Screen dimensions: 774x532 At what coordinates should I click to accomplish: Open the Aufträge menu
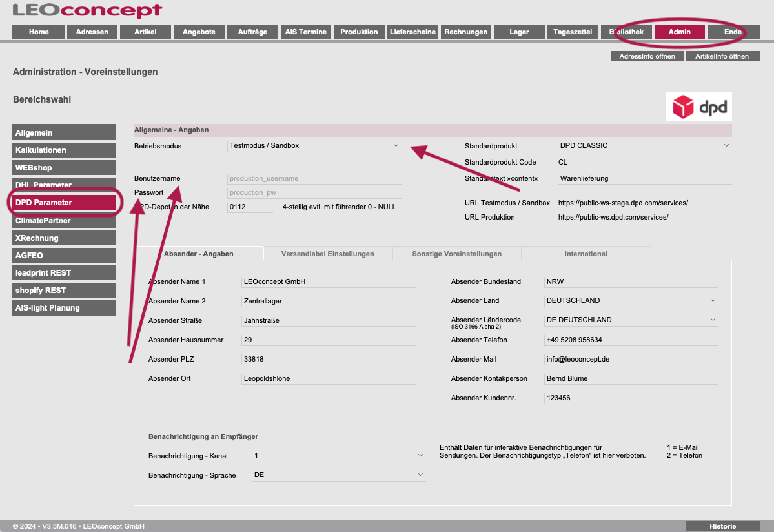click(253, 32)
